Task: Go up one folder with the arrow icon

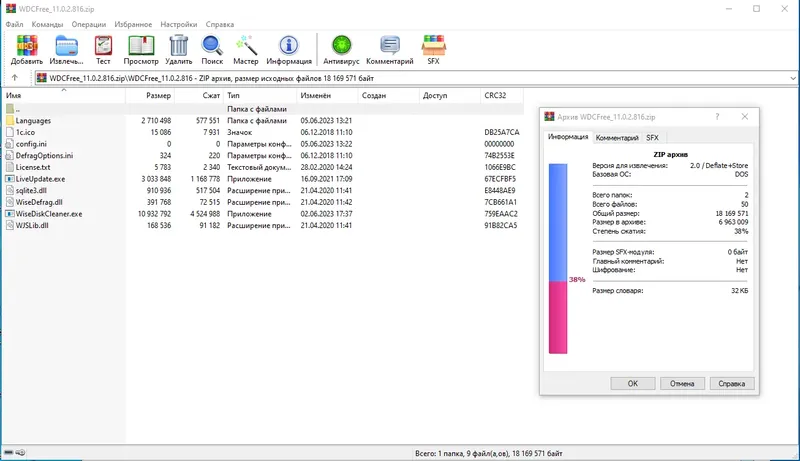Action: point(14,78)
